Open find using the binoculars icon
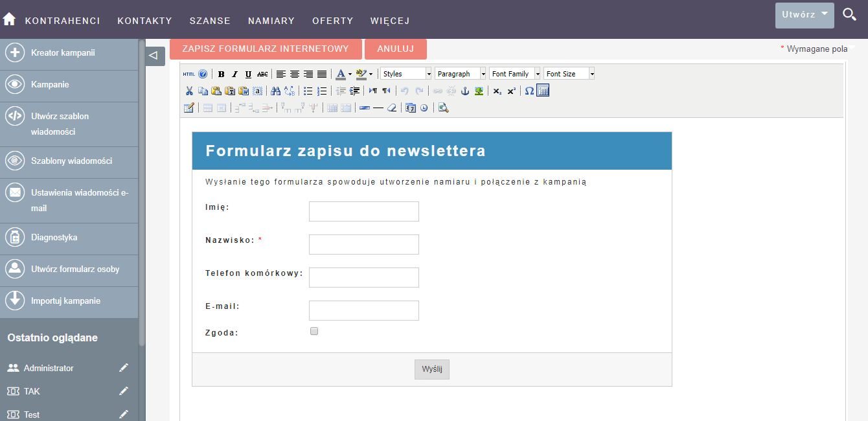Image resolution: width=868 pixels, height=421 pixels. click(x=275, y=91)
